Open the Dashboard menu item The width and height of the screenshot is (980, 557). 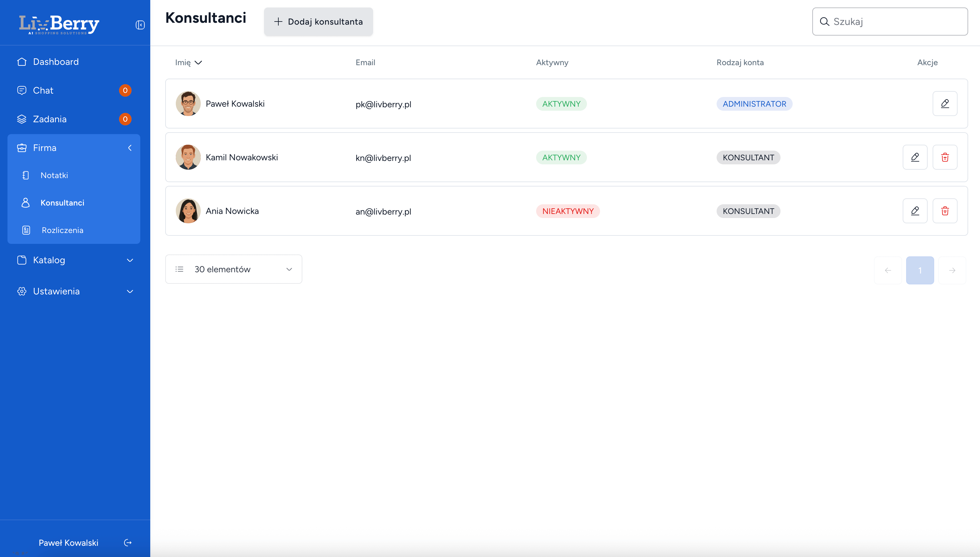56,61
